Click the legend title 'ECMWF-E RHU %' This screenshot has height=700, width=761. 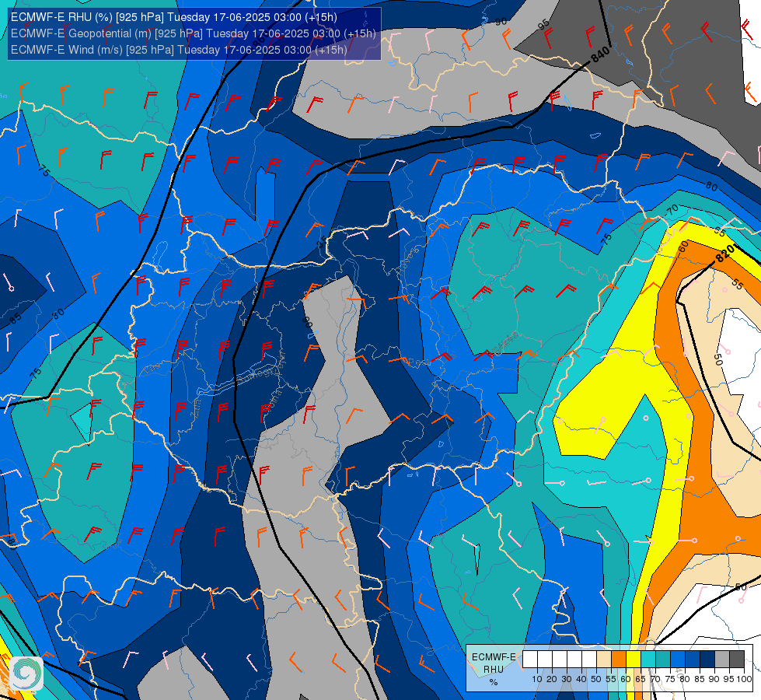[x=494, y=670]
